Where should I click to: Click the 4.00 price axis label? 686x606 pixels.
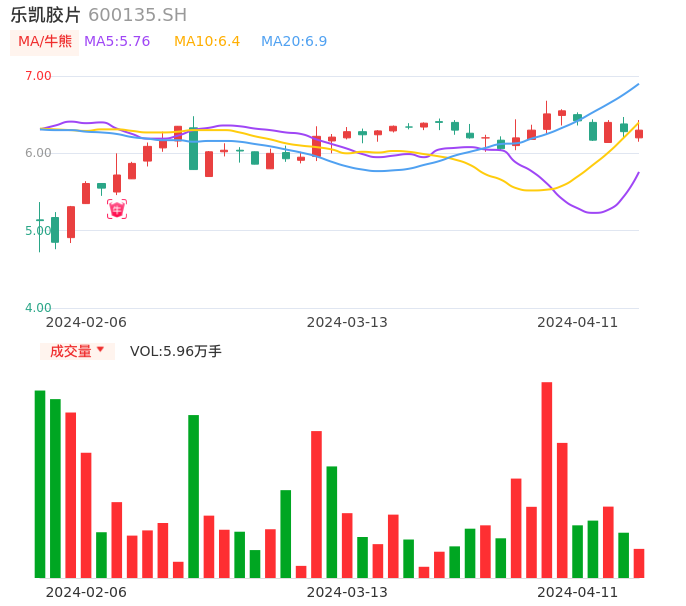pyautogui.click(x=38, y=308)
